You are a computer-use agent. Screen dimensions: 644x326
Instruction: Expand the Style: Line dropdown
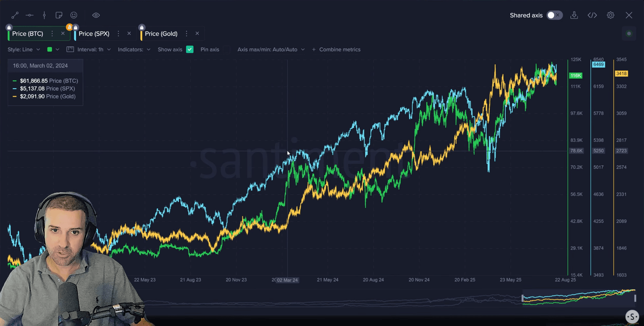[x=24, y=50]
